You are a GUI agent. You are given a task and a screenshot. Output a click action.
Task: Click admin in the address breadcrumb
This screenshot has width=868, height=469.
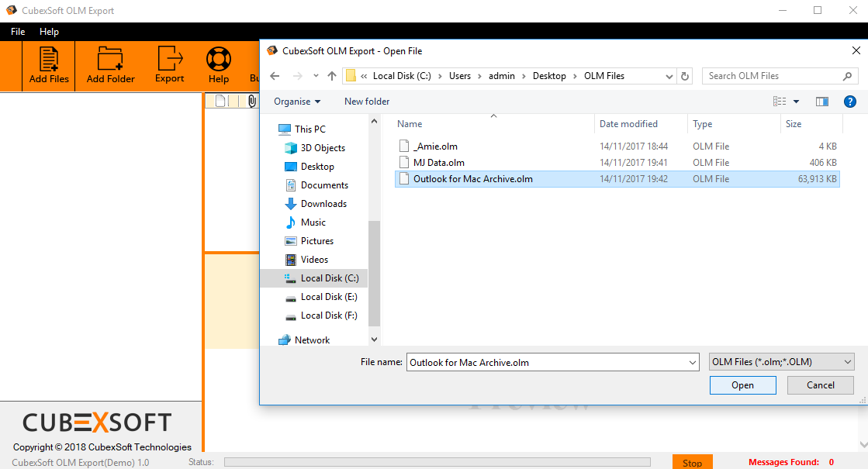tap(502, 76)
